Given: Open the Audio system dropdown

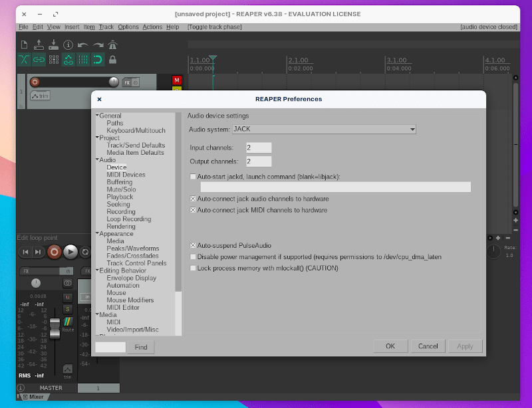Looking at the screenshot, I should tap(412, 129).
